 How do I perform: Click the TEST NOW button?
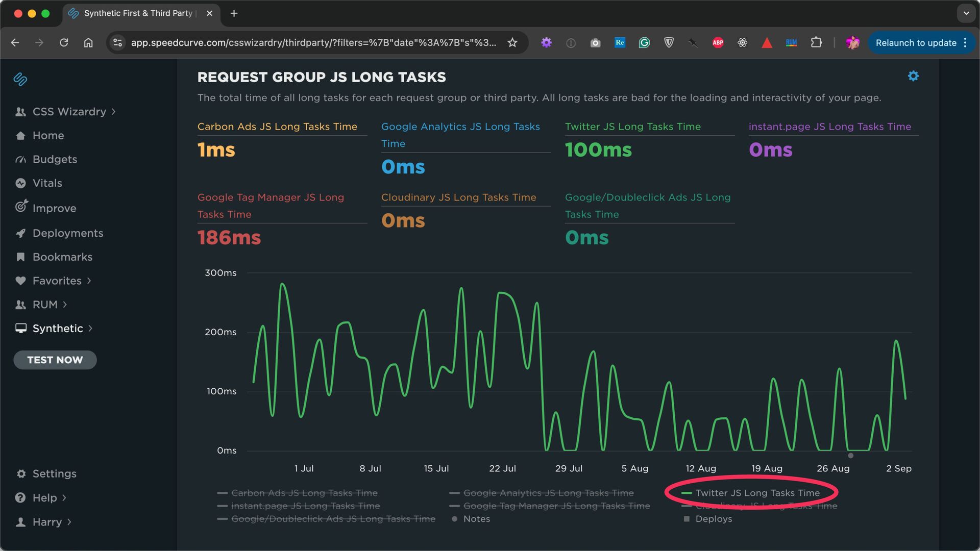[55, 360]
